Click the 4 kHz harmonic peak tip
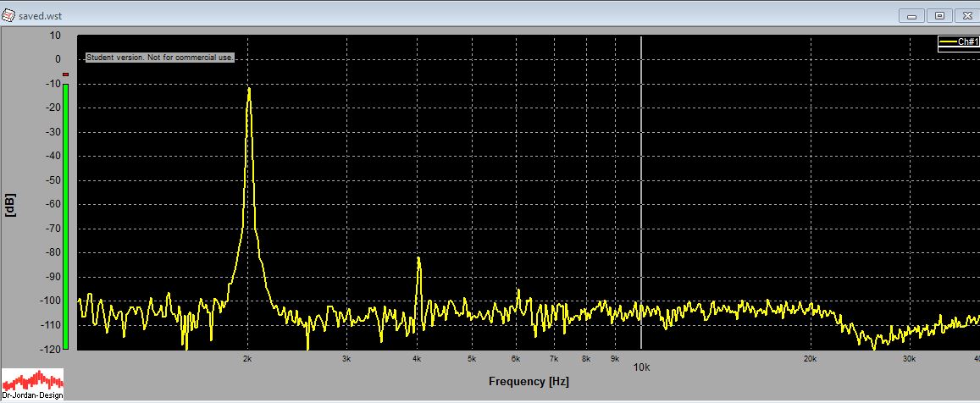The height and width of the screenshot is (403, 980). (418, 258)
